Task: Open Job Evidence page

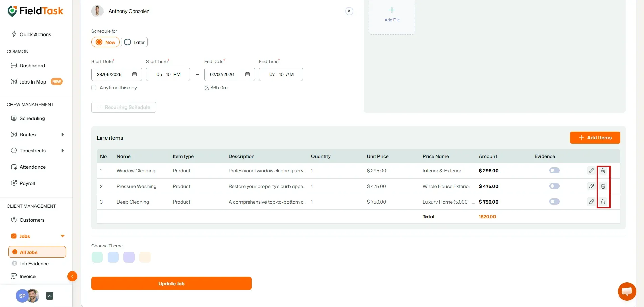Action: tap(34, 264)
